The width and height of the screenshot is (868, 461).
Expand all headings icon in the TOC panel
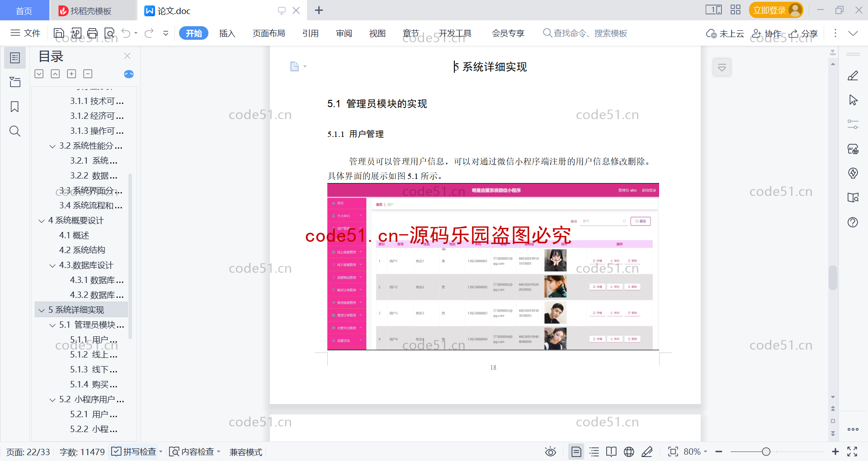point(71,74)
